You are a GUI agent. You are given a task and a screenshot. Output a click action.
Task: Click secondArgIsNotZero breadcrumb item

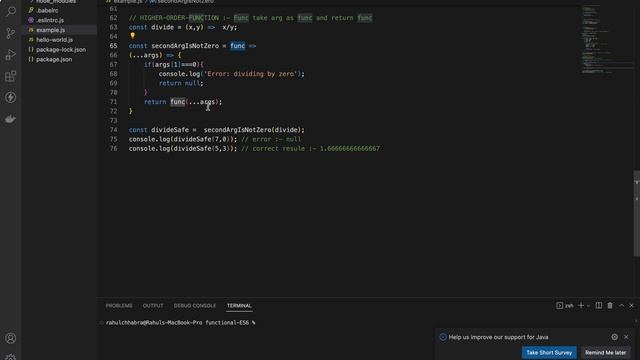point(185,2)
